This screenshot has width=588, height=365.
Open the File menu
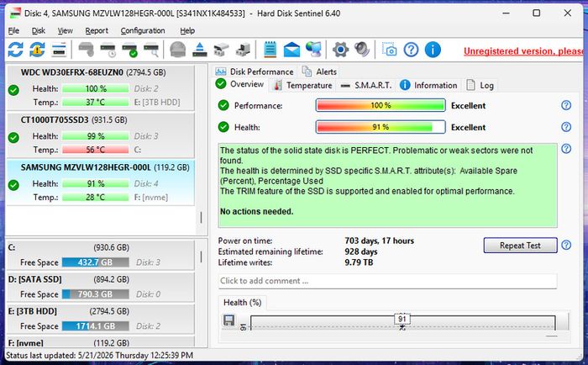(x=13, y=31)
